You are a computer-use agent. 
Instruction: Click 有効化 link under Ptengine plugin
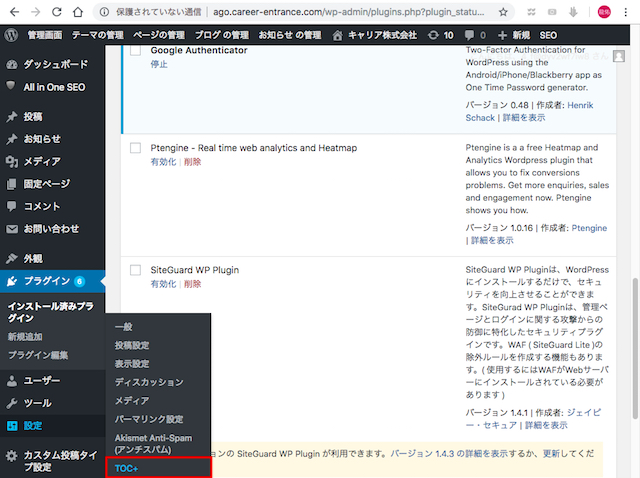tap(163, 162)
